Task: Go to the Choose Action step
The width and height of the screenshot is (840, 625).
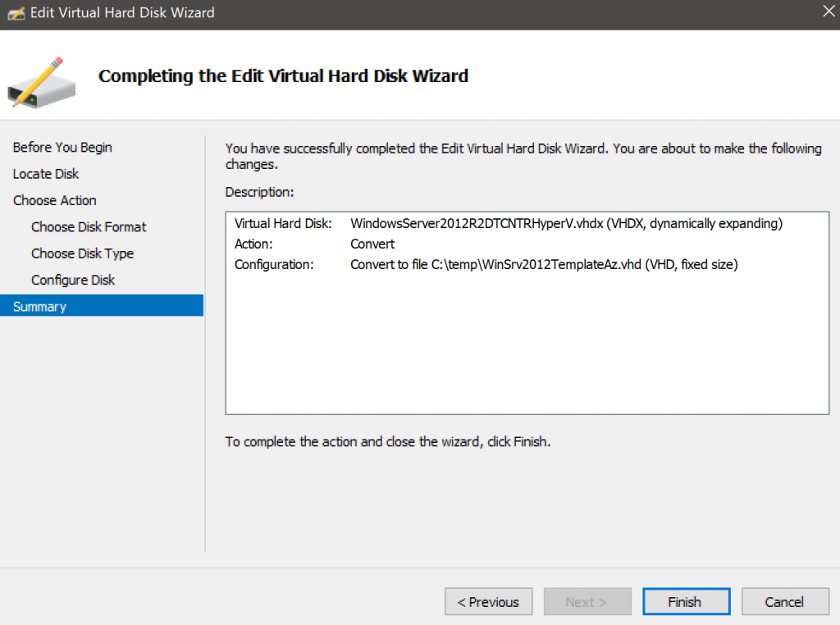Action: 55,200
